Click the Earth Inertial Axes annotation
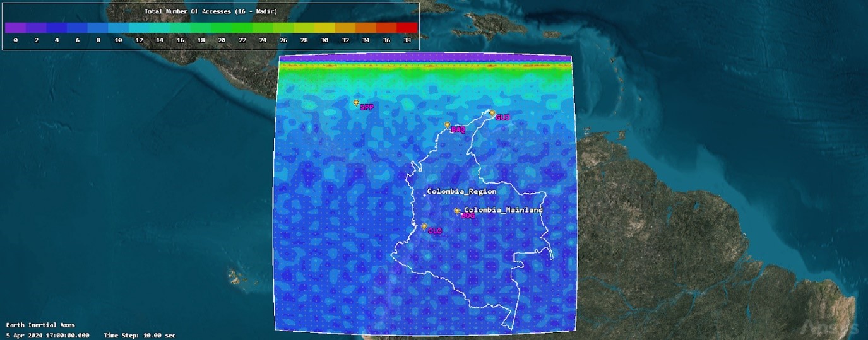 click(40, 325)
